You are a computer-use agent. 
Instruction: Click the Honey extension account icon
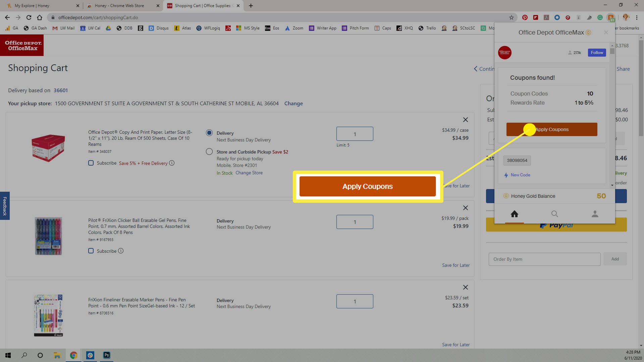click(x=594, y=214)
